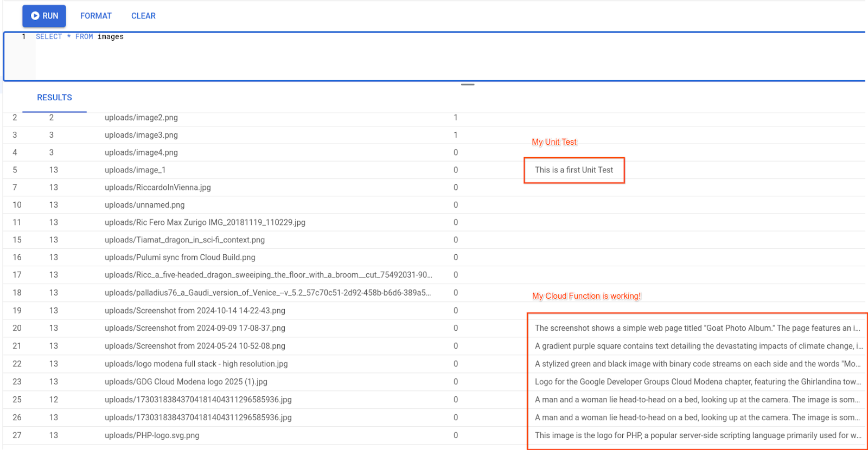Click line number 1 in the editor gutter

click(x=23, y=37)
